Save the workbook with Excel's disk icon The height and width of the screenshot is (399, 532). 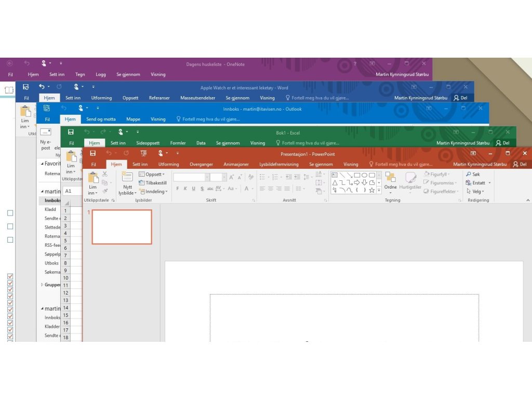click(x=71, y=132)
